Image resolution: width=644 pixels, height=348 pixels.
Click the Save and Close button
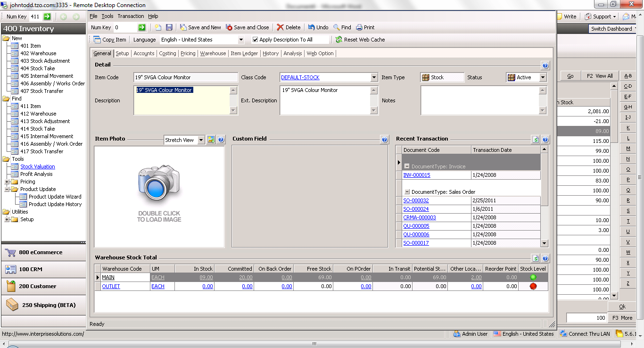(x=248, y=28)
